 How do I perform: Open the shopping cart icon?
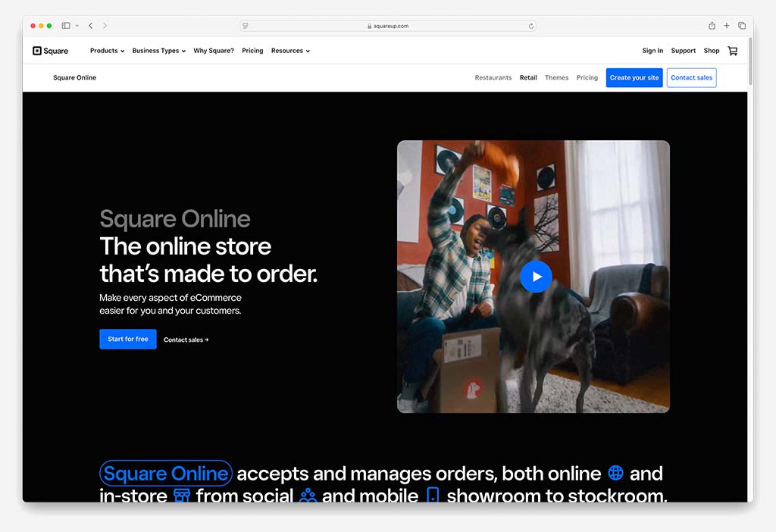(733, 51)
